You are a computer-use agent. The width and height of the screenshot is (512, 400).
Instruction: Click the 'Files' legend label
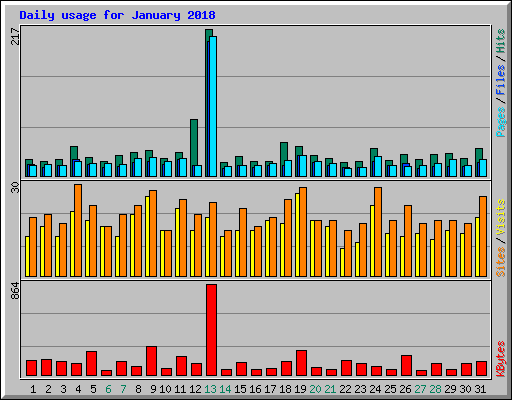(500, 79)
